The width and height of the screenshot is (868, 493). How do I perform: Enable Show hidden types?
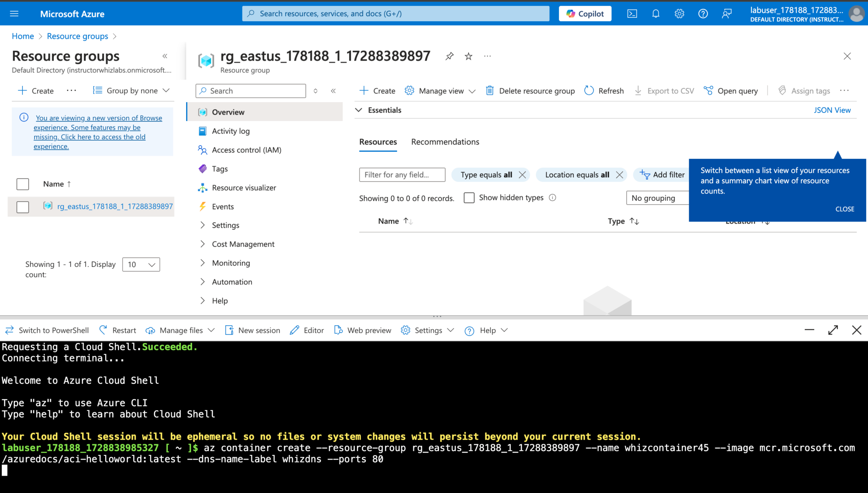pyautogui.click(x=469, y=197)
